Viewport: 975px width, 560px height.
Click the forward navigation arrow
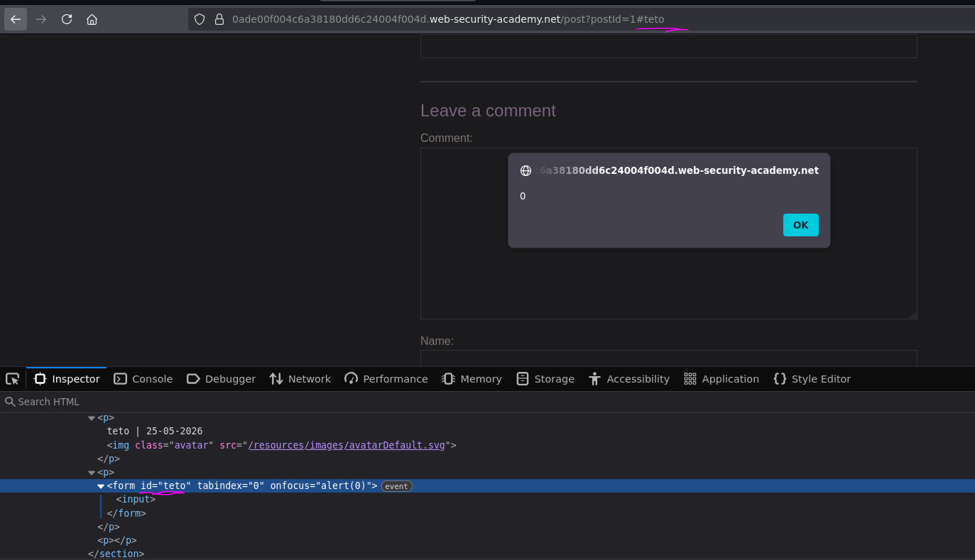pyautogui.click(x=41, y=19)
